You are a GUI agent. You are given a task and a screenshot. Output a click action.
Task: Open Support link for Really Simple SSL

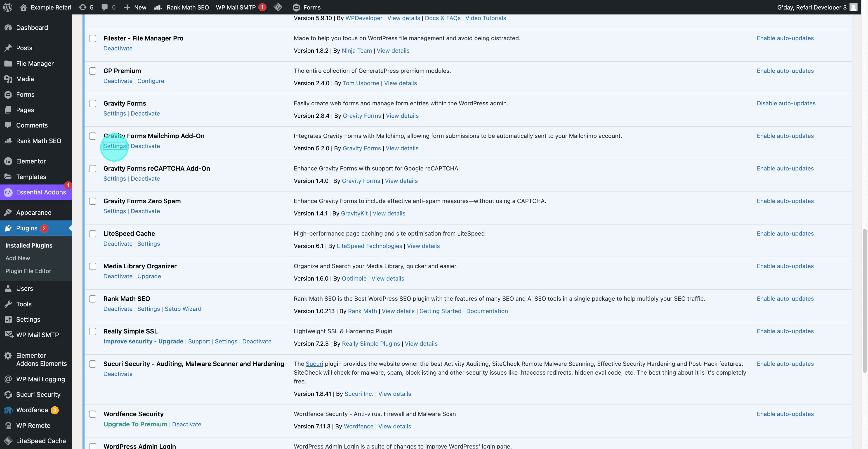(199, 341)
